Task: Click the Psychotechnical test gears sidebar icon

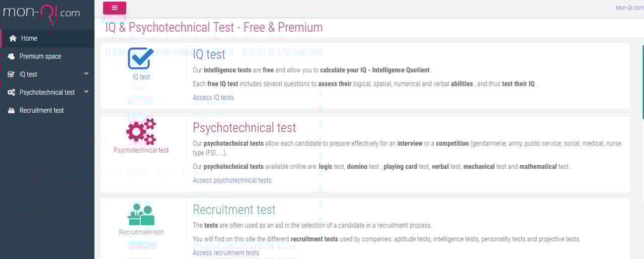Action: click(x=11, y=93)
